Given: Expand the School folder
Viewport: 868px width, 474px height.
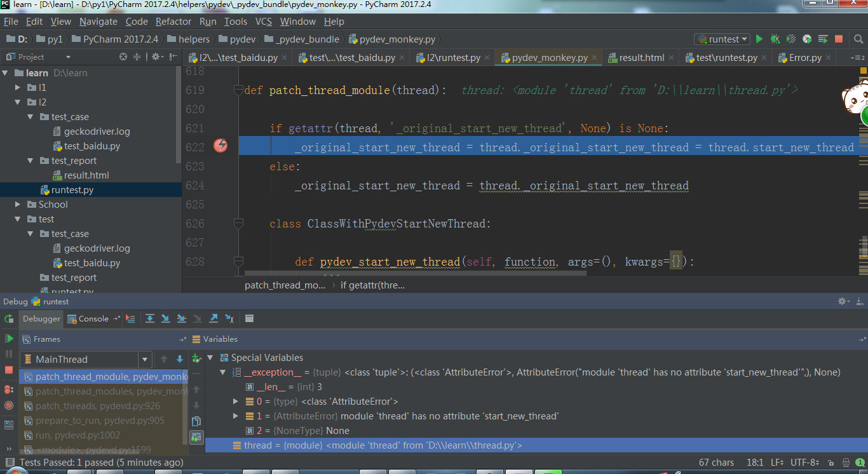Looking at the screenshot, I should click(x=18, y=205).
